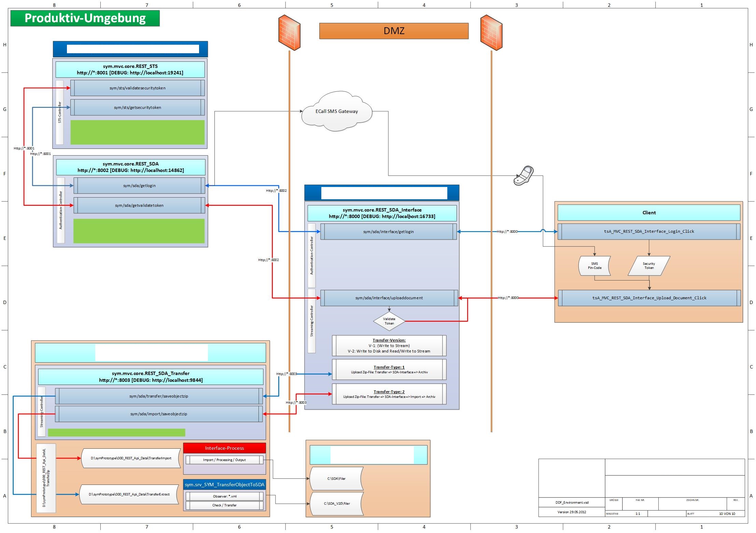Screen dimensions: 756x533
Task: Select the sym/sda/interface/uploaddocument box
Action: click(389, 298)
